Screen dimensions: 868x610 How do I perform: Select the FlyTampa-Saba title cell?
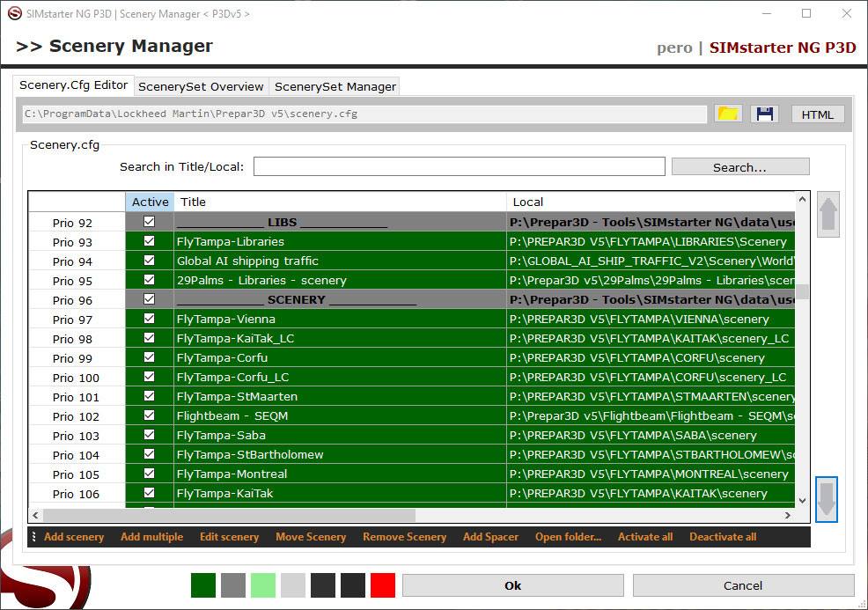click(x=340, y=435)
